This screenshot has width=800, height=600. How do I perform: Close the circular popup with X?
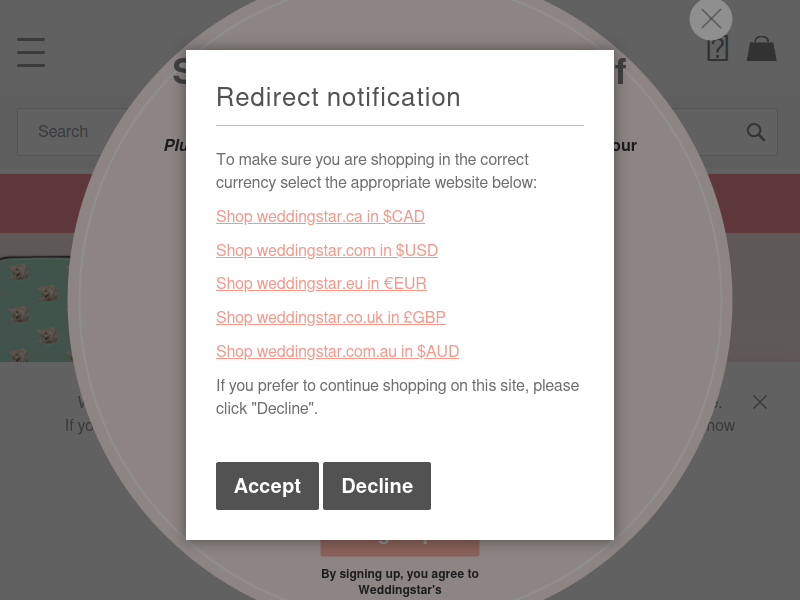coord(711,19)
